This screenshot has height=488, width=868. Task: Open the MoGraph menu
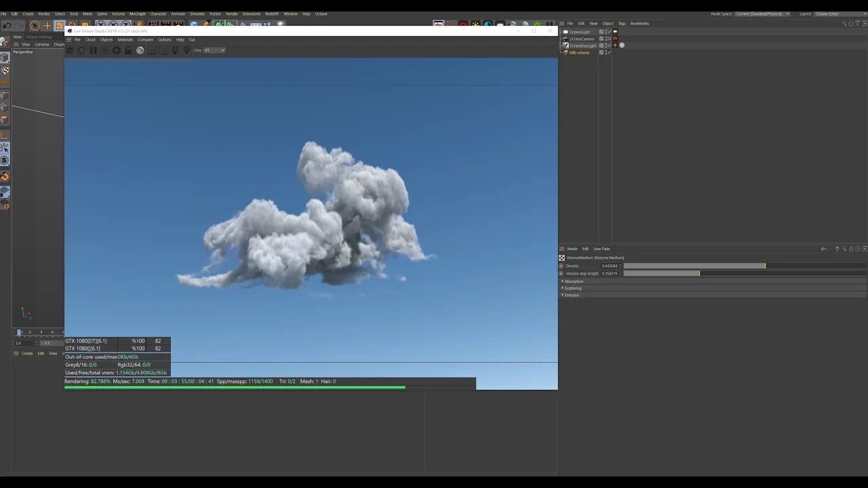pyautogui.click(x=137, y=14)
